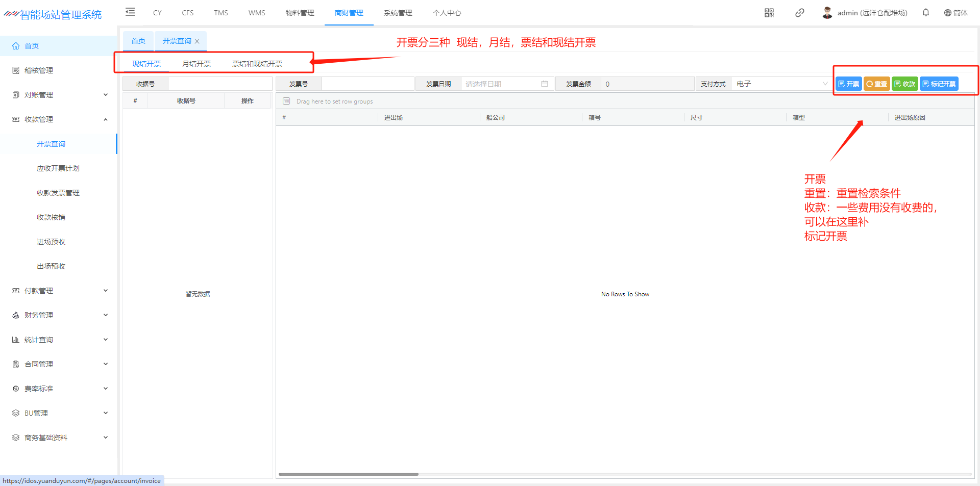
Task: Click the orange 重置 button
Action: (876, 84)
